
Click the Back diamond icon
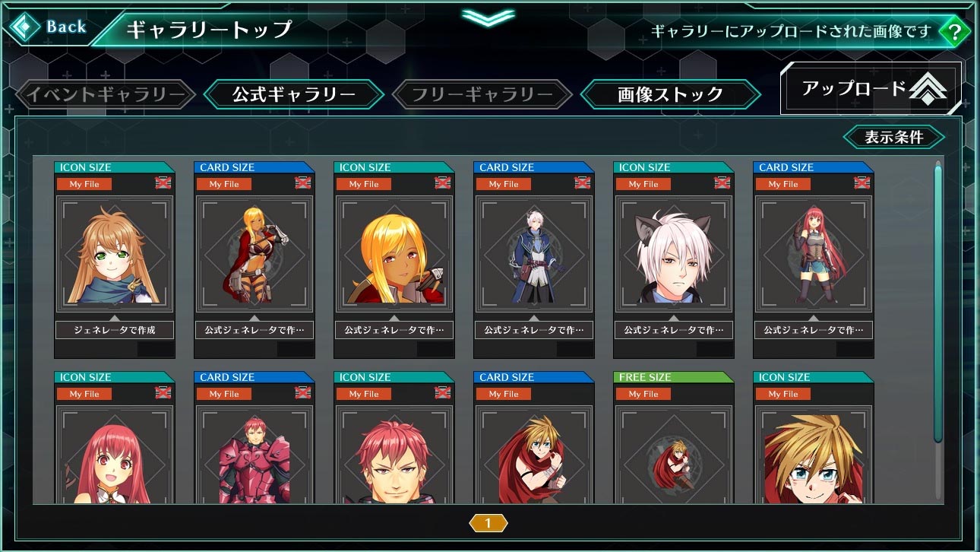click(x=25, y=27)
